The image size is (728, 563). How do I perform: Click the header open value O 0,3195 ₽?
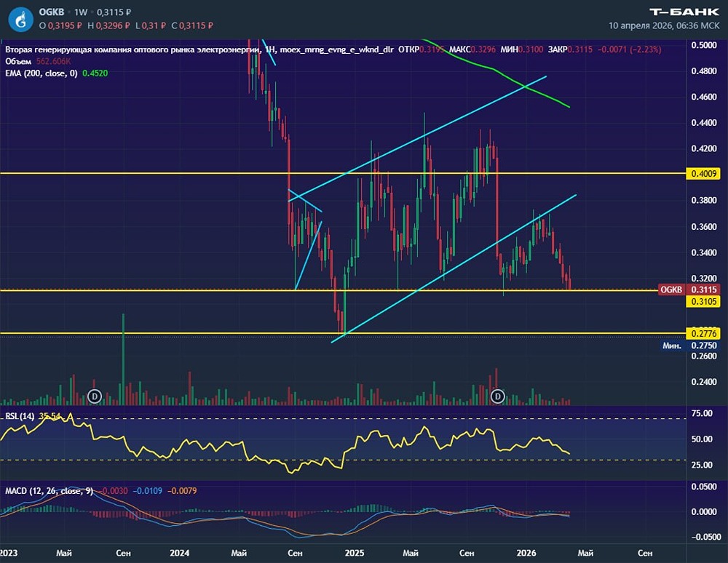[x=60, y=25]
